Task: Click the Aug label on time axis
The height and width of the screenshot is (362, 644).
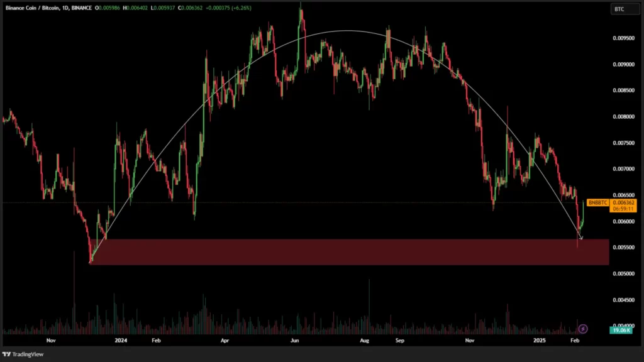Action: tap(364, 340)
